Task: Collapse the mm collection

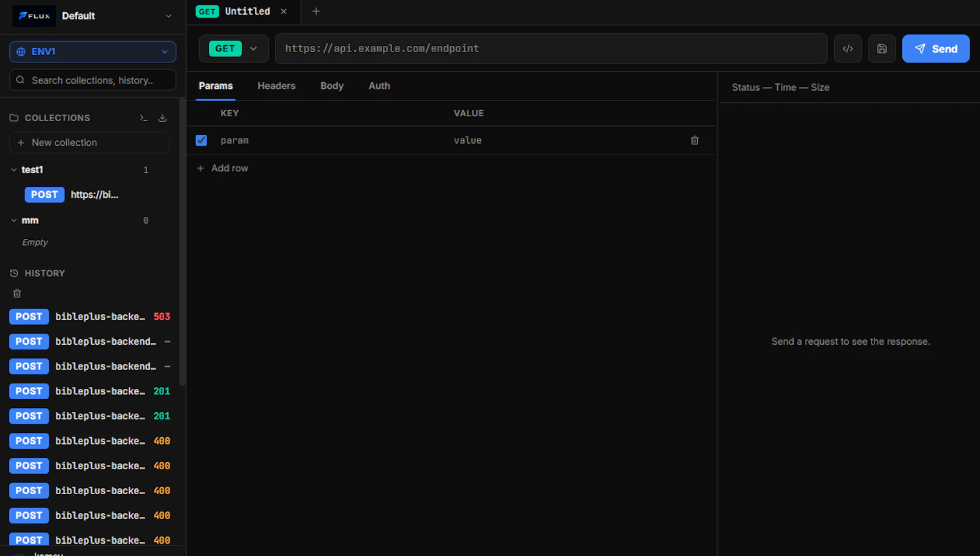Action: point(14,220)
